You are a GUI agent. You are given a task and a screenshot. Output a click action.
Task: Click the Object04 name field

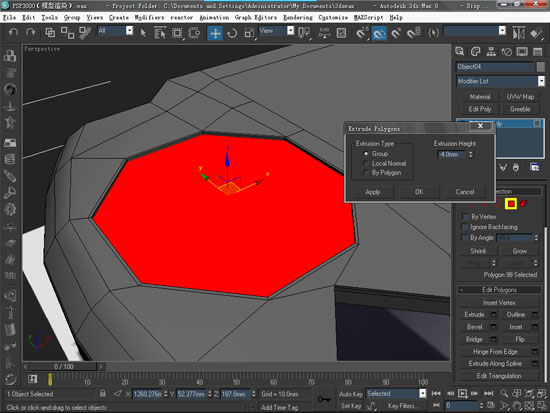coord(495,67)
